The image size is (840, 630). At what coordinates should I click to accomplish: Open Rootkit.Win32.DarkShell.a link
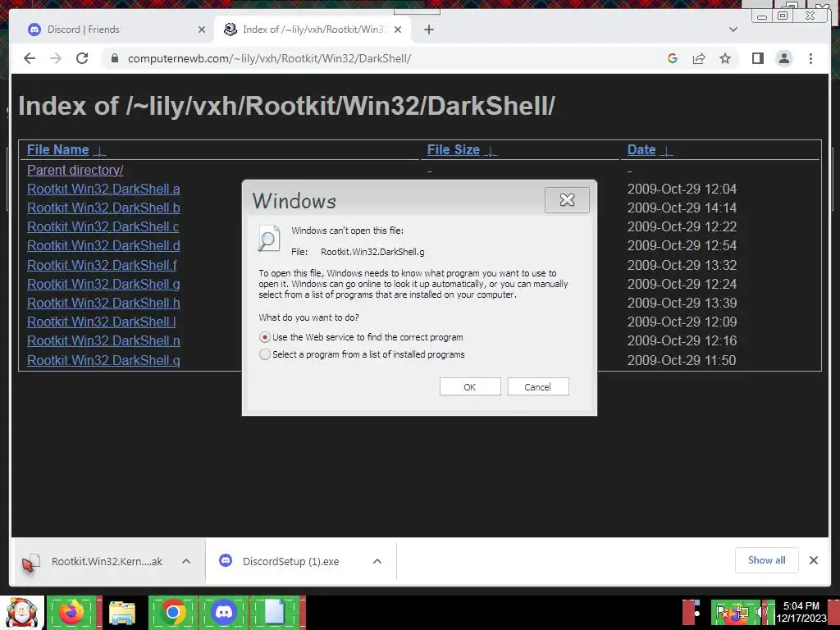103,189
